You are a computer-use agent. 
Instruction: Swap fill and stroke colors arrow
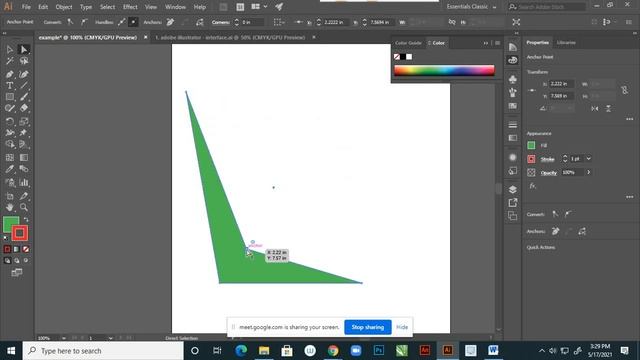(26, 220)
